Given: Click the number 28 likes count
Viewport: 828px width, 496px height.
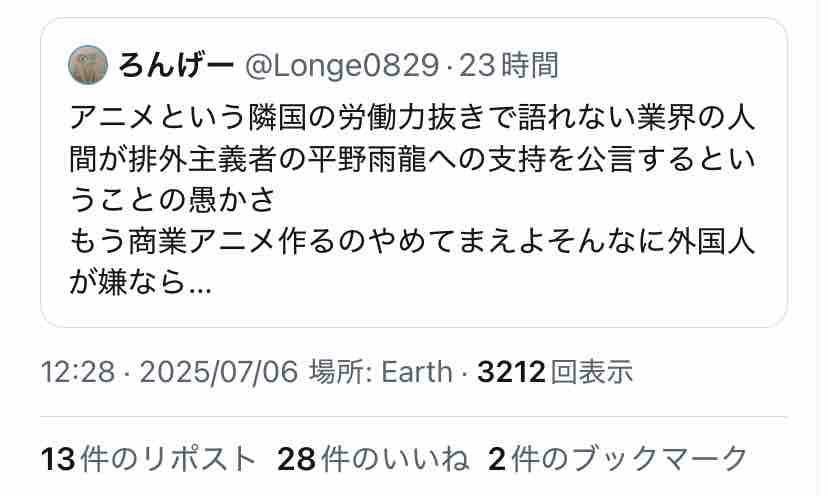Looking at the screenshot, I should pyautogui.click(x=297, y=458).
